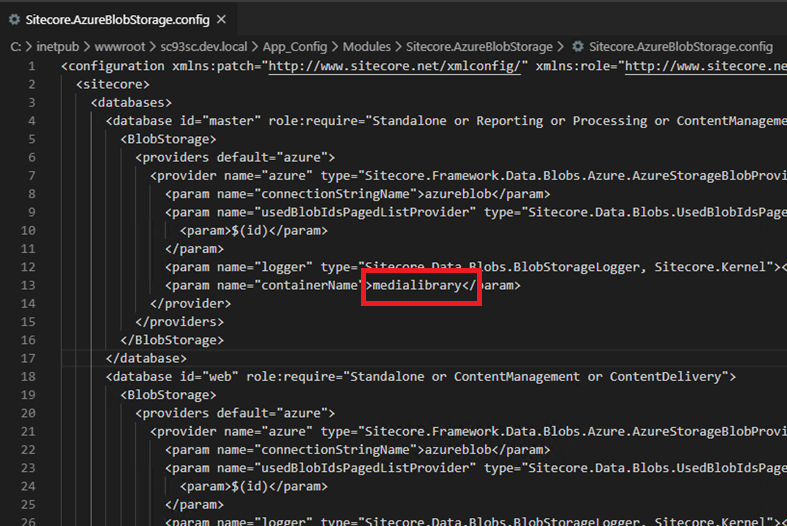Click the medialibrary value on line 13
The height and width of the screenshot is (526, 787).
point(417,285)
